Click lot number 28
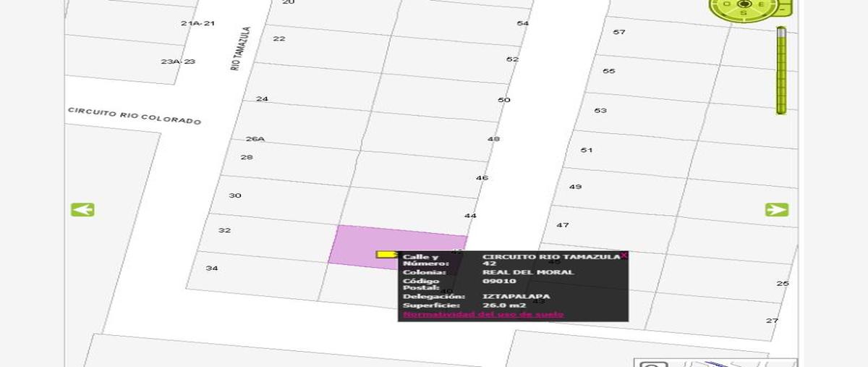 pos(247,157)
